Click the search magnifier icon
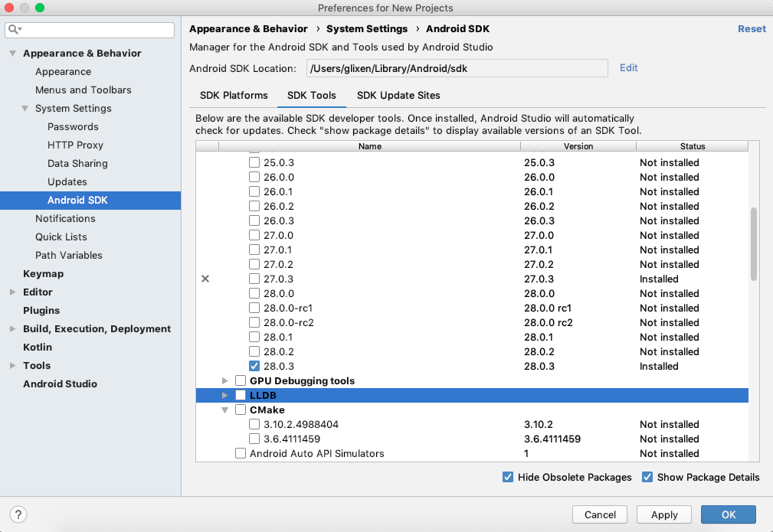The height and width of the screenshot is (532, 773). click(x=15, y=30)
